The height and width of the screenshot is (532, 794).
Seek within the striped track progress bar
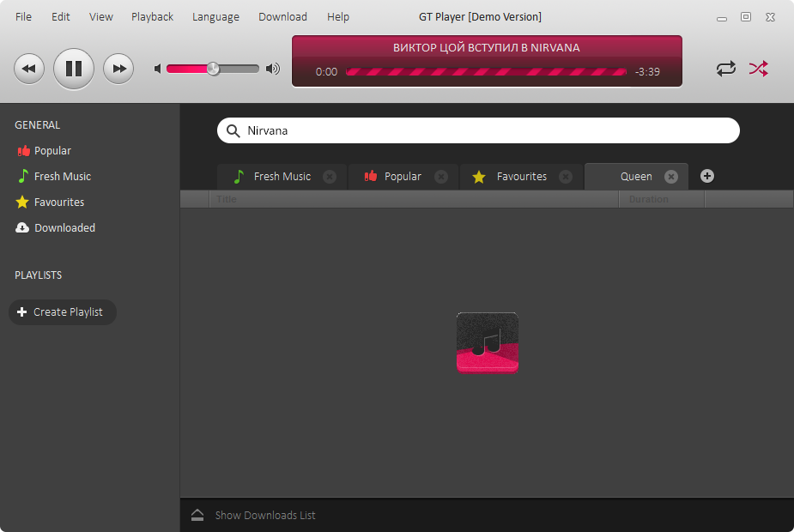tap(486, 72)
